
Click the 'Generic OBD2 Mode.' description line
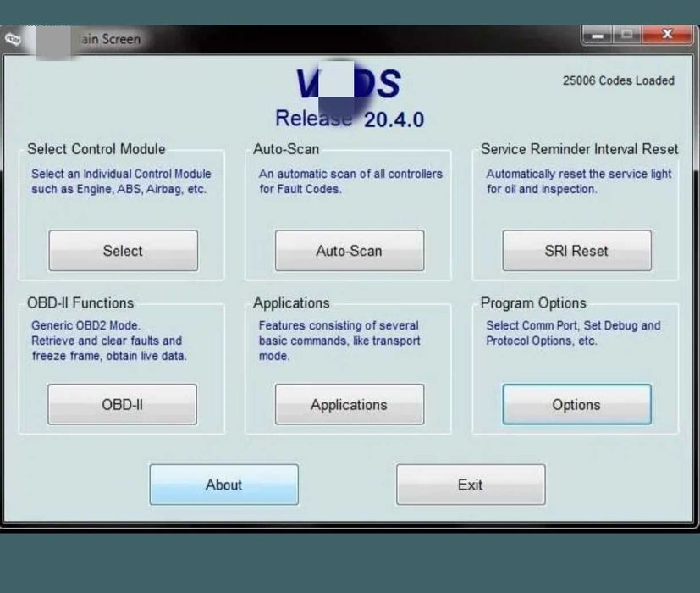pos(85,325)
